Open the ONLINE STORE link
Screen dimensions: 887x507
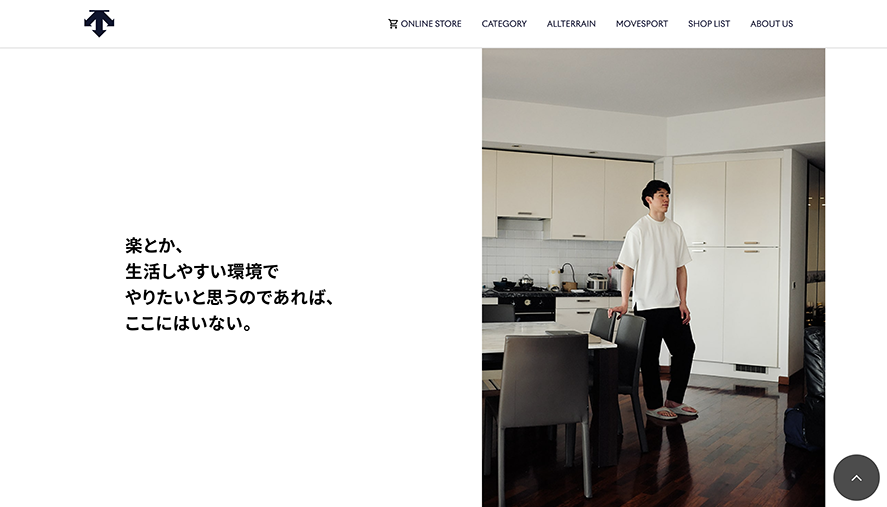pos(425,24)
